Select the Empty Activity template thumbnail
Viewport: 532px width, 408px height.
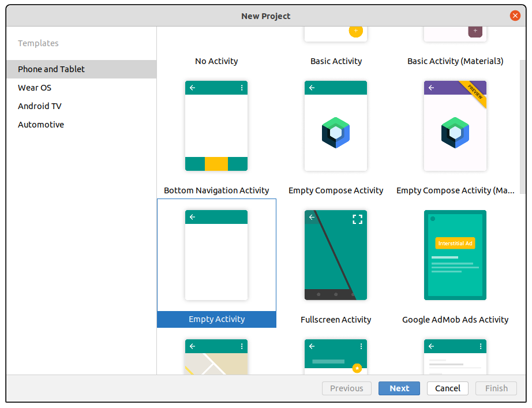pyautogui.click(x=216, y=255)
